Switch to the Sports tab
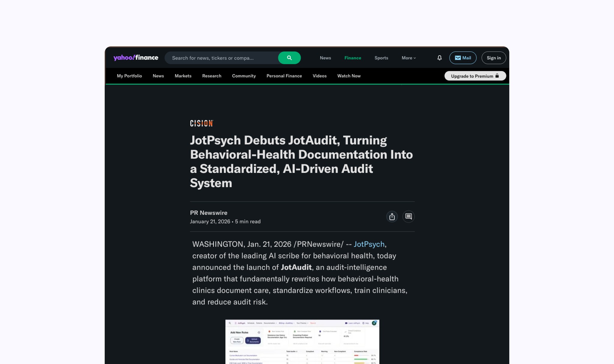Viewport: 614px width, 364px height. [x=381, y=58]
